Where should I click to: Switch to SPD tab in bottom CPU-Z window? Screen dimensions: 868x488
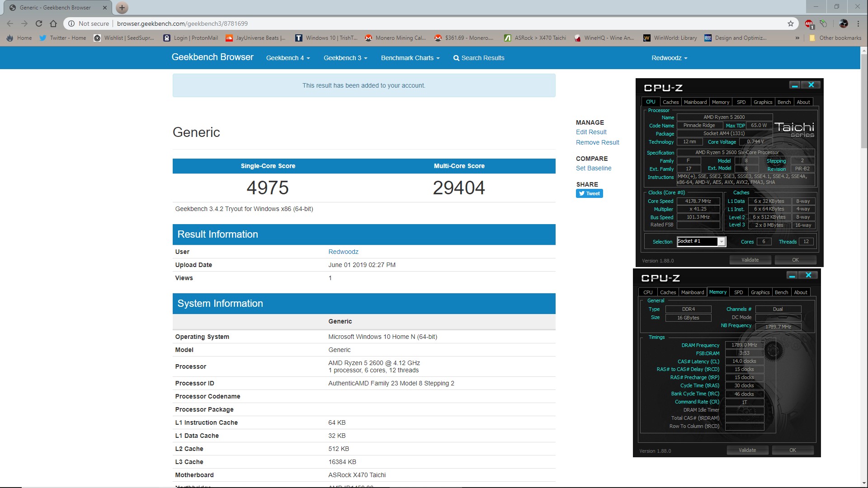coord(738,292)
